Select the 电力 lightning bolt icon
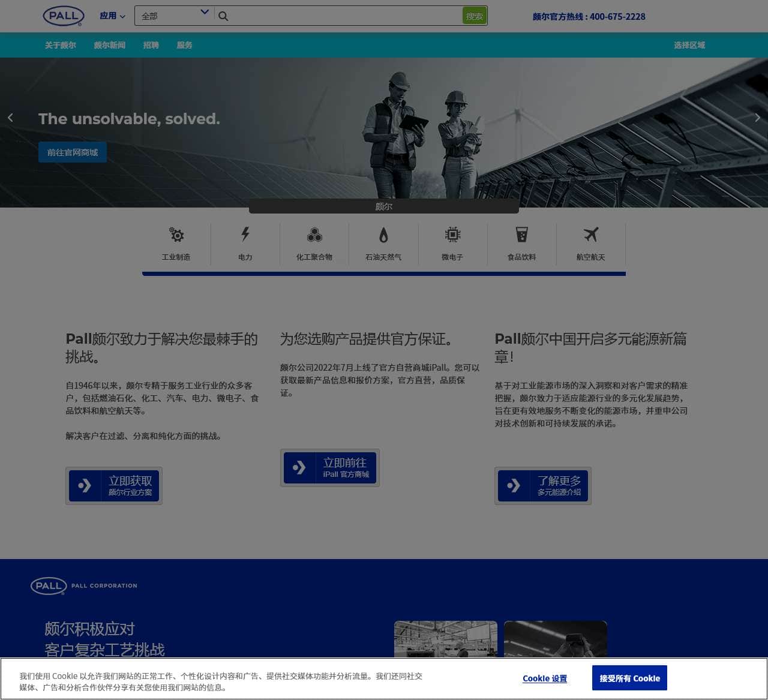This screenshot has width=768, height=700. pos(245,235)
